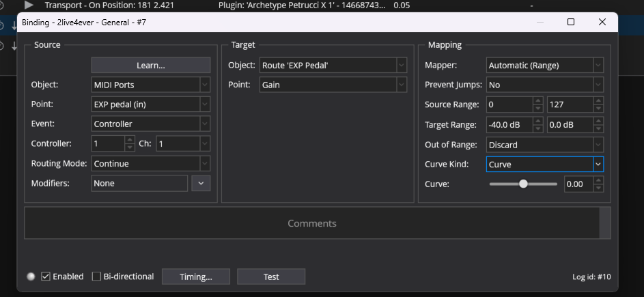Click the Modifiers expand arrow button
This screenshot has height=297, width=644.
[x=201, y=183]
